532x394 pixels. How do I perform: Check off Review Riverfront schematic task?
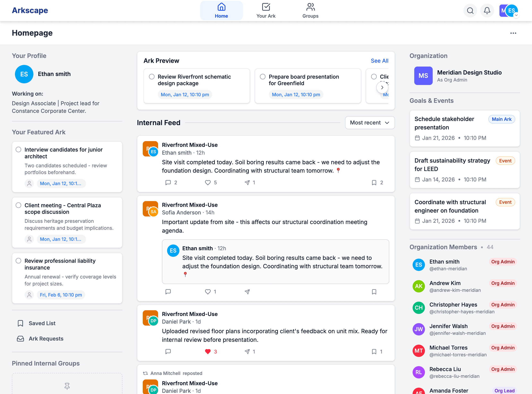click(152, 77)
